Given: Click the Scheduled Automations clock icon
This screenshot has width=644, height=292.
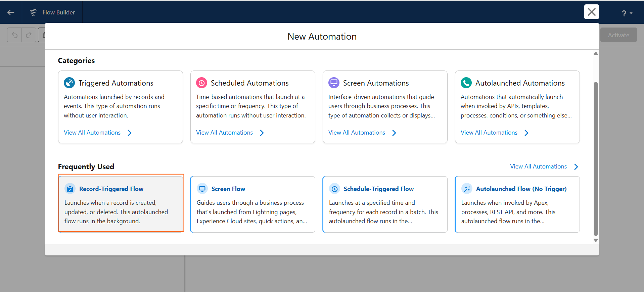Looking at the screenshot, I should 202,83.
